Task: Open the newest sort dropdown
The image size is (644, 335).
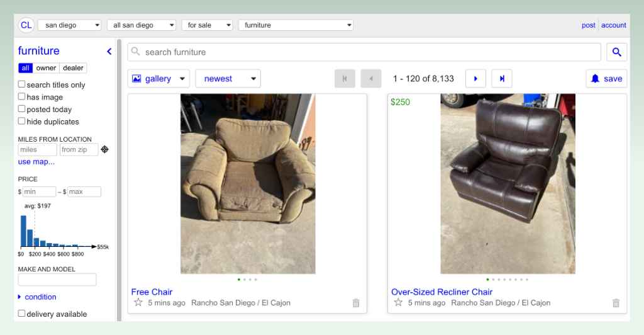Action: point(228,79)
